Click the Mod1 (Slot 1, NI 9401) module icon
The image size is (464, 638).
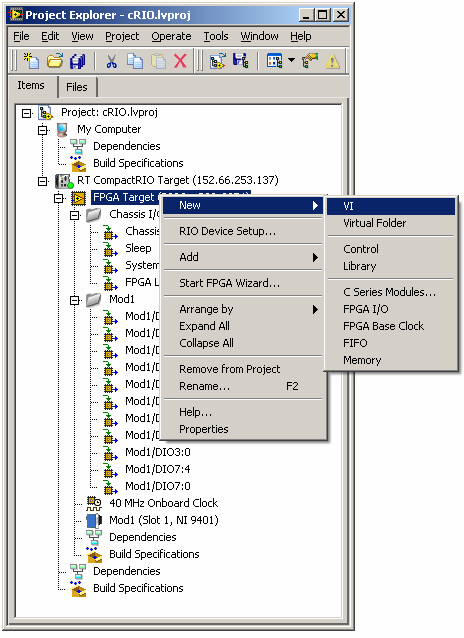[x=94, y=520]
